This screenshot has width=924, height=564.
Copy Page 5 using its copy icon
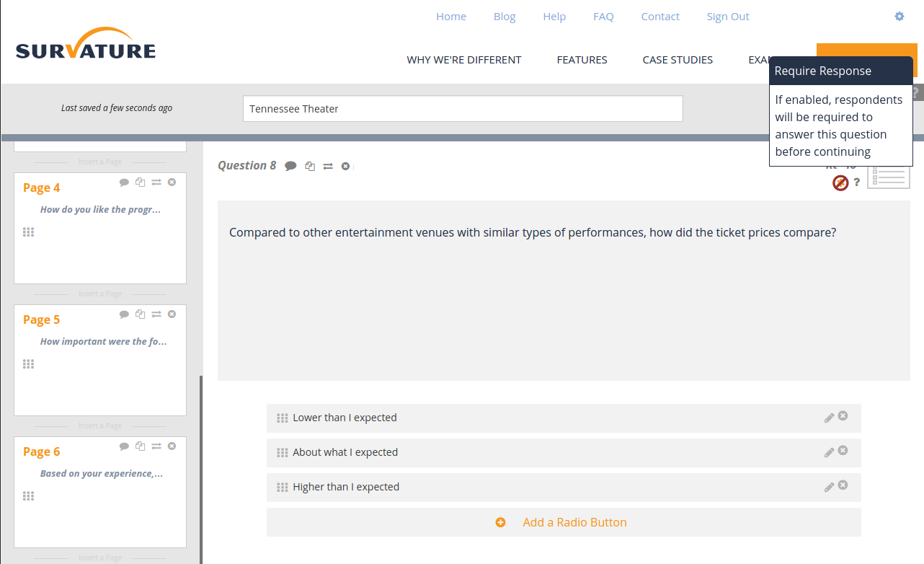pos(141,314)
